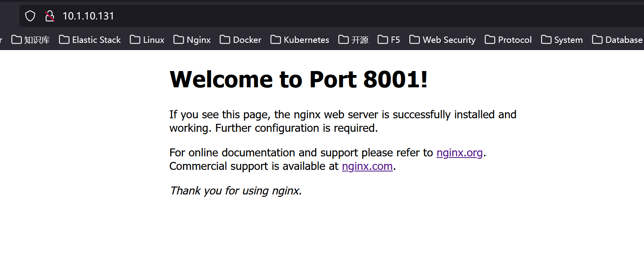Click the tracking protection shield icon

click(30, 16)
